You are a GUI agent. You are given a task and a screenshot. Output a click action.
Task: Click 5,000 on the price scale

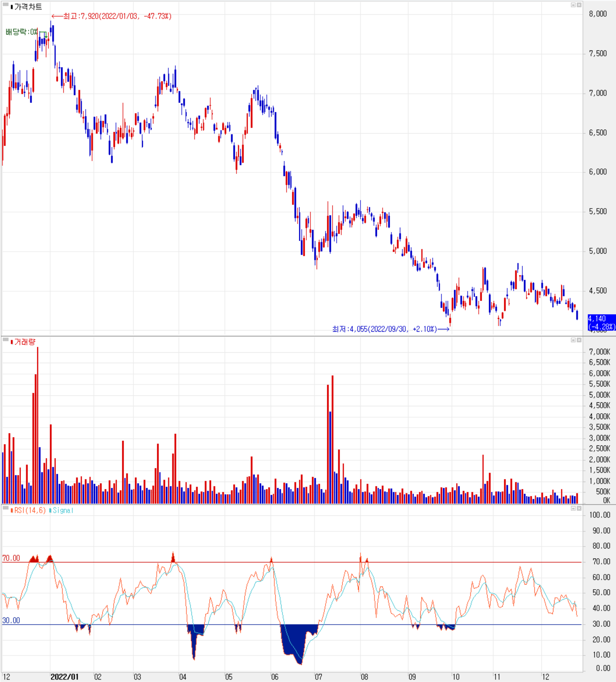click(598, 251)
